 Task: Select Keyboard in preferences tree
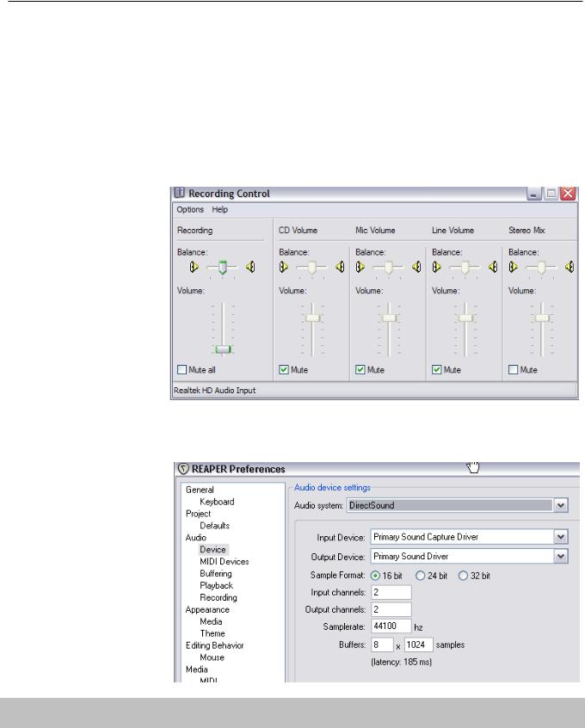coord(217,502)
